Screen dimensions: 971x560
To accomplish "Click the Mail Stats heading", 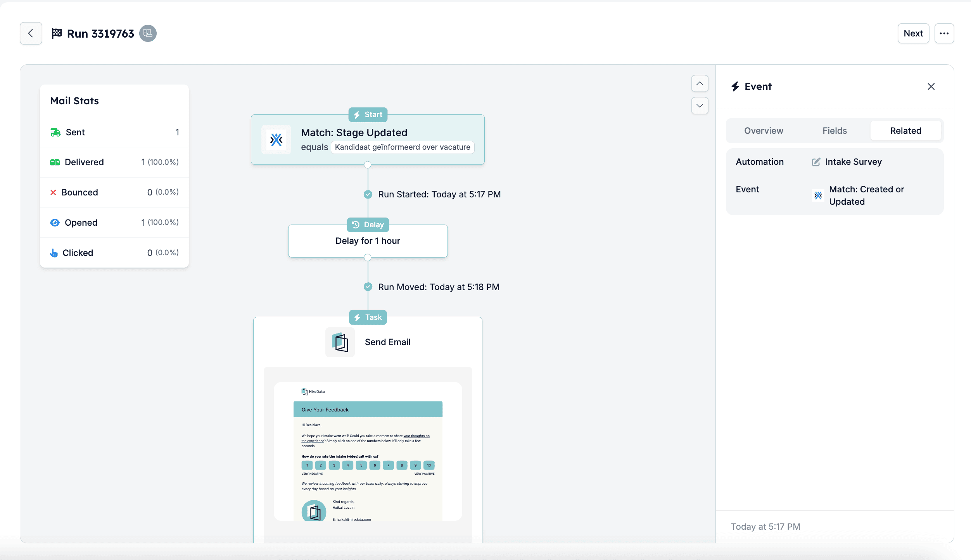I will pyautogui.click(x=74, y=101).
